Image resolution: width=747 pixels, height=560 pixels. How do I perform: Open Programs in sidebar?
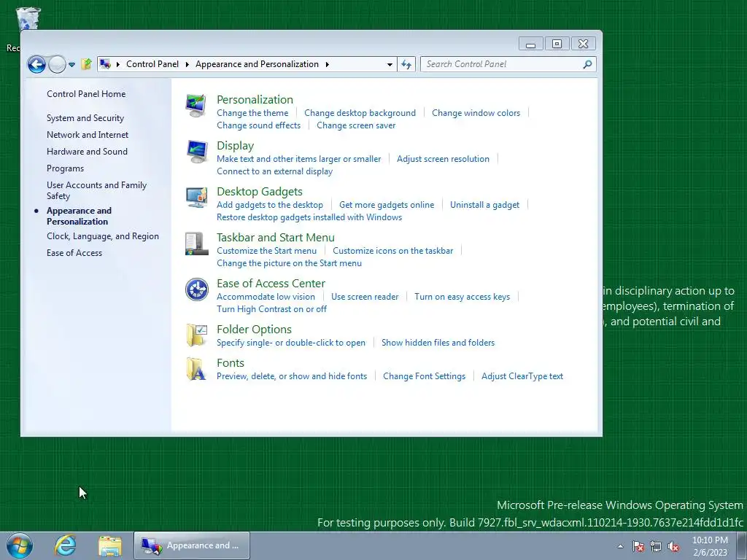[x=65, y=168]
